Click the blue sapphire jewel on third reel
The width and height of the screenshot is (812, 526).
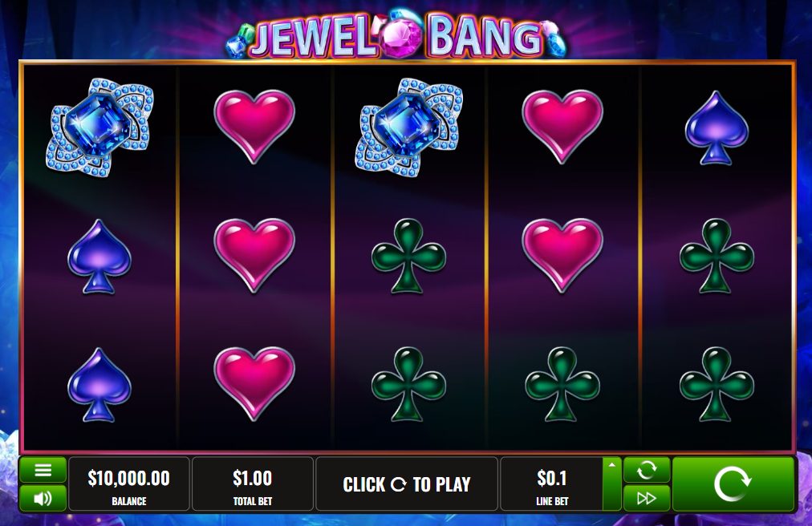click(409, 127)
